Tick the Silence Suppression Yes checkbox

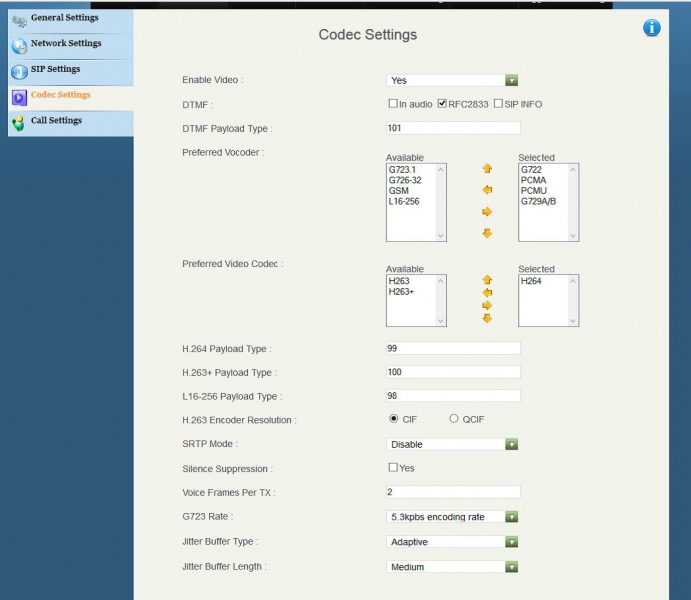(x=393, y=467)
